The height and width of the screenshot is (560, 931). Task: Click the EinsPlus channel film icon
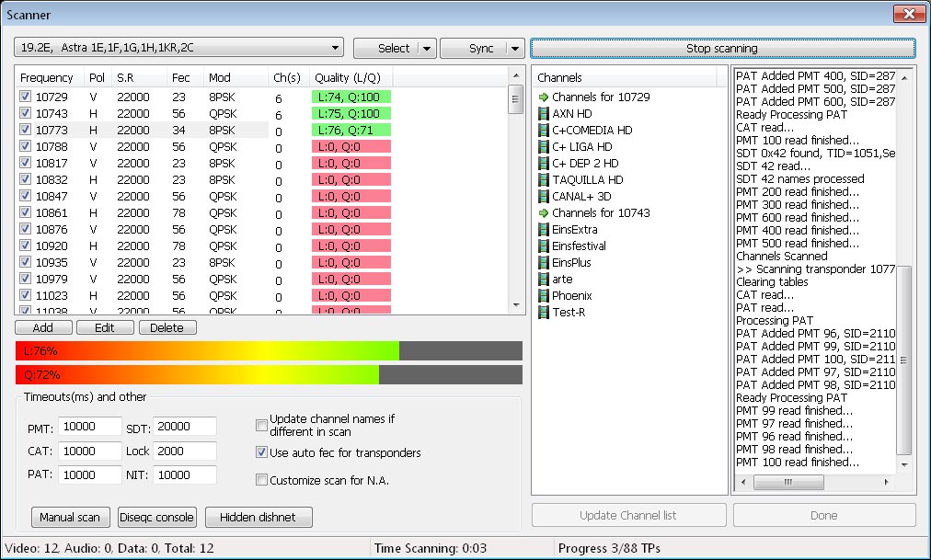click(544, 262)
